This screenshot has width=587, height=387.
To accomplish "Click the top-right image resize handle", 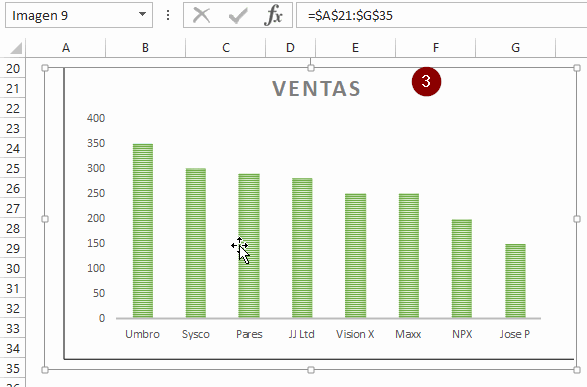I will point(577,68).
